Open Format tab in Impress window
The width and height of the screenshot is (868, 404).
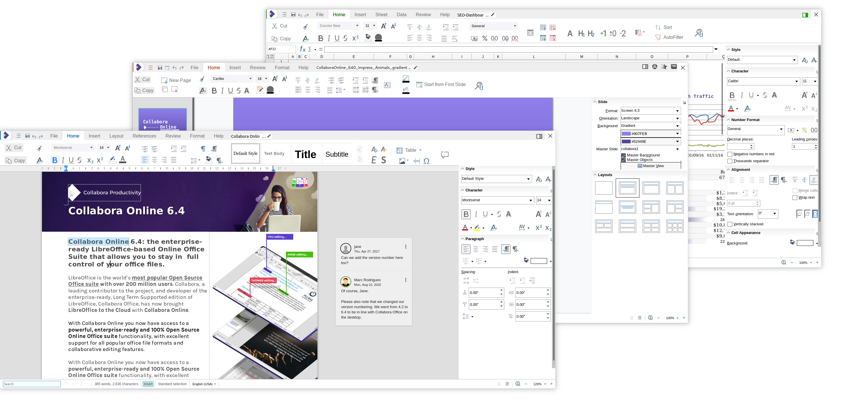[x=282, y=67]
